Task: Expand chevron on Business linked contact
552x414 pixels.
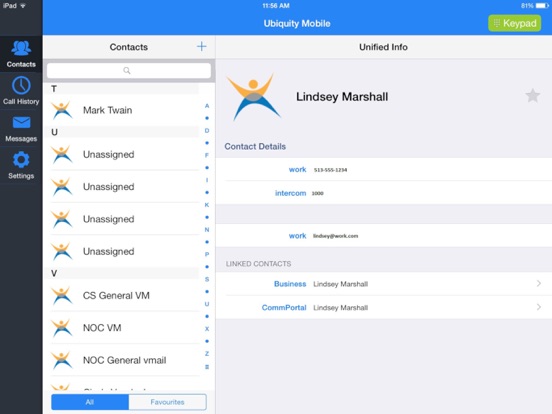Action: point(539,283)
